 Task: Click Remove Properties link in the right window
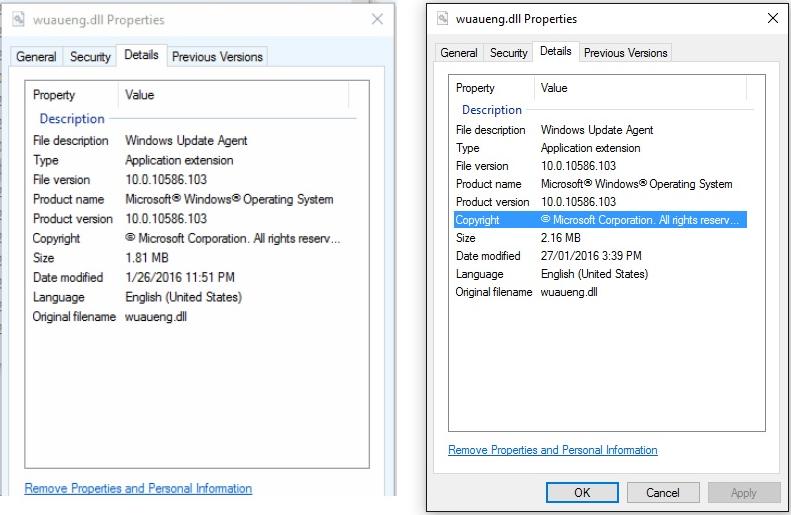point(552,450)
